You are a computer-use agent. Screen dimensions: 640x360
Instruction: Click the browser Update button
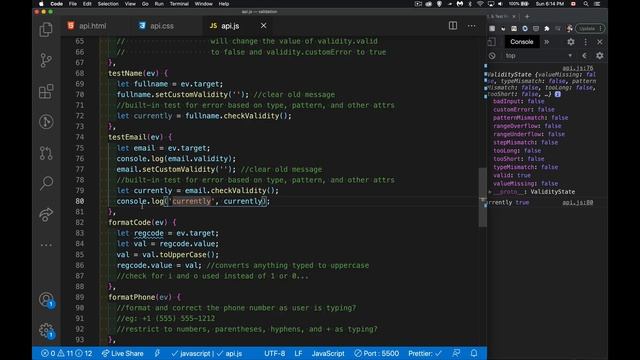click(x=590, y=28)
